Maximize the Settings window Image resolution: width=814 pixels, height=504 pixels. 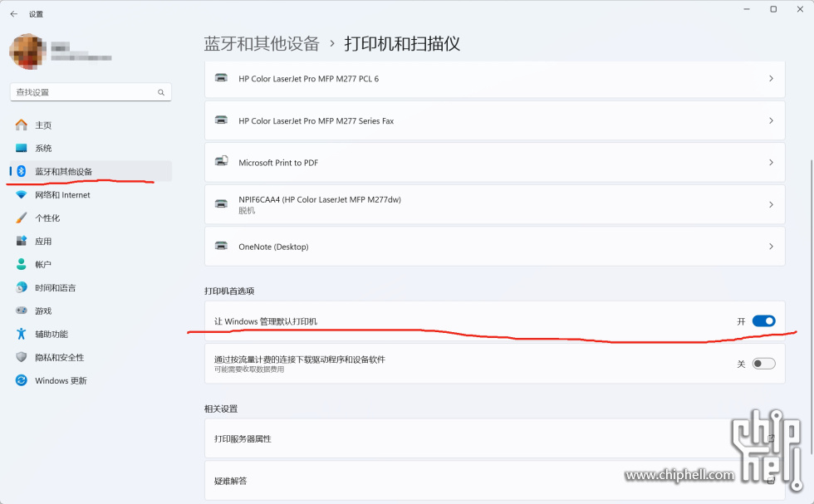pyautogui.click(x=773, y=9)
